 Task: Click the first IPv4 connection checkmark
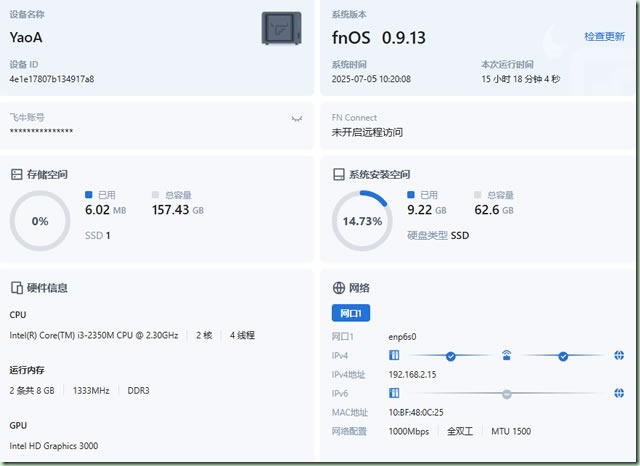[450, 356]
